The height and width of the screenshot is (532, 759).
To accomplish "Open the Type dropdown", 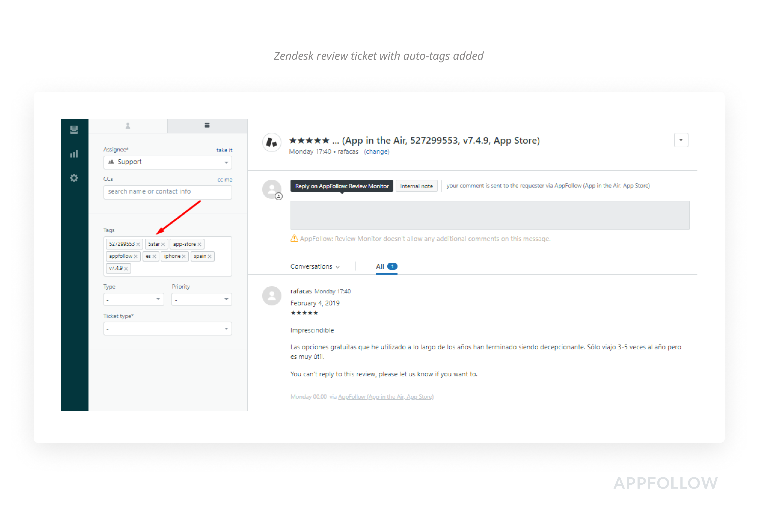I will click(134, 299).
